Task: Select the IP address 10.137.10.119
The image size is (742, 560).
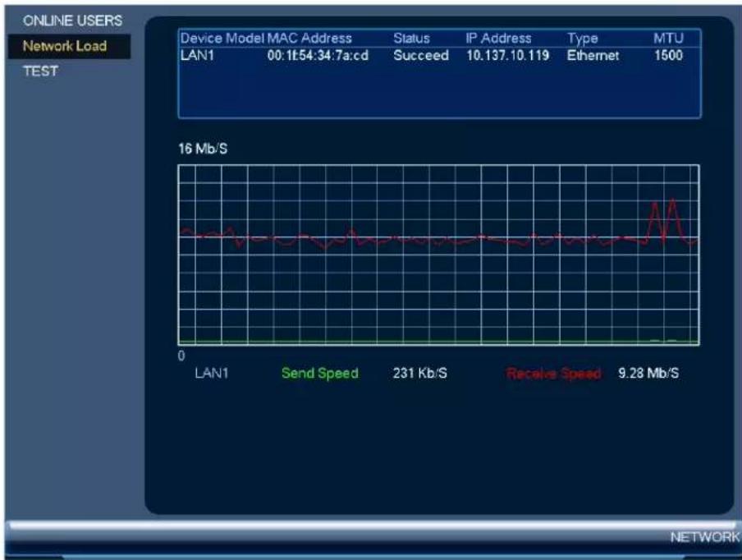Action: click(508, 55)
